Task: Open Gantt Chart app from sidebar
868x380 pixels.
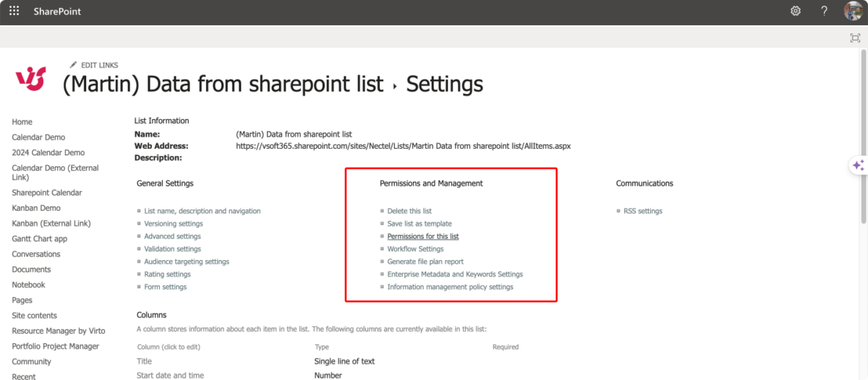Action: [39, 239]
